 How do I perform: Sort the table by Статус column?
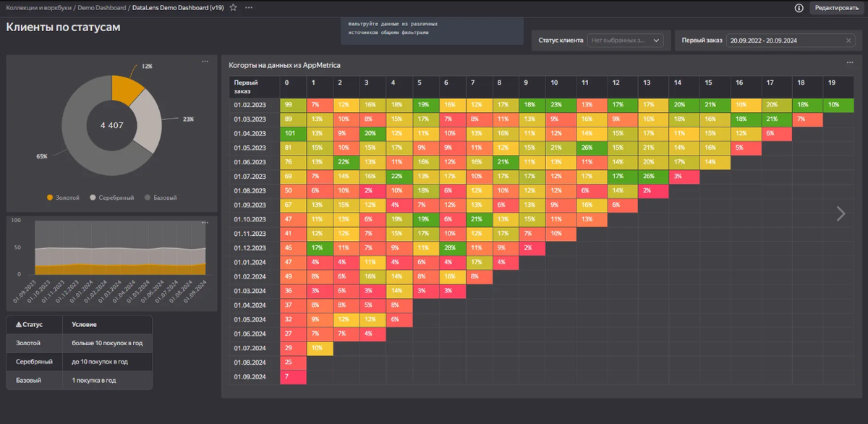(x=29, y=325)
